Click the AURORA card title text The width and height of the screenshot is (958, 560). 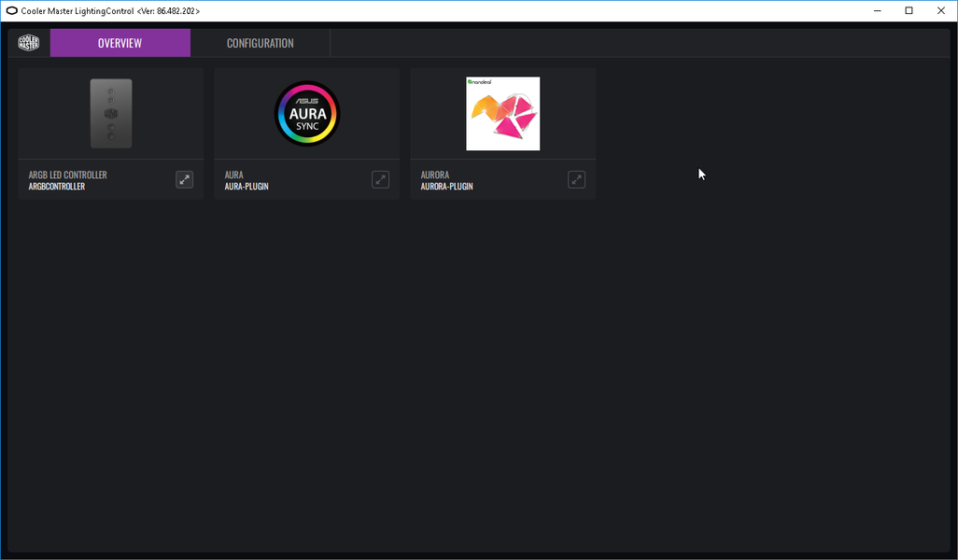pos(435,175)
